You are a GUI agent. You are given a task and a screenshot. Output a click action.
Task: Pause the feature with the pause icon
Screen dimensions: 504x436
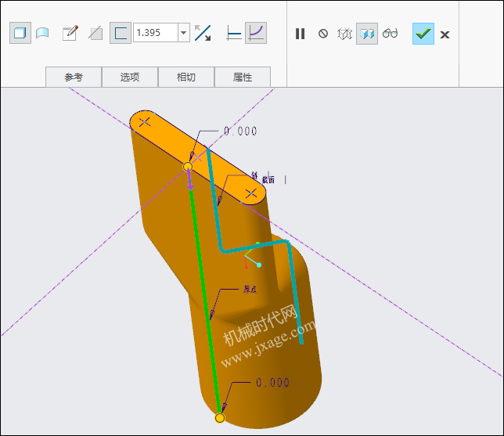300,34
